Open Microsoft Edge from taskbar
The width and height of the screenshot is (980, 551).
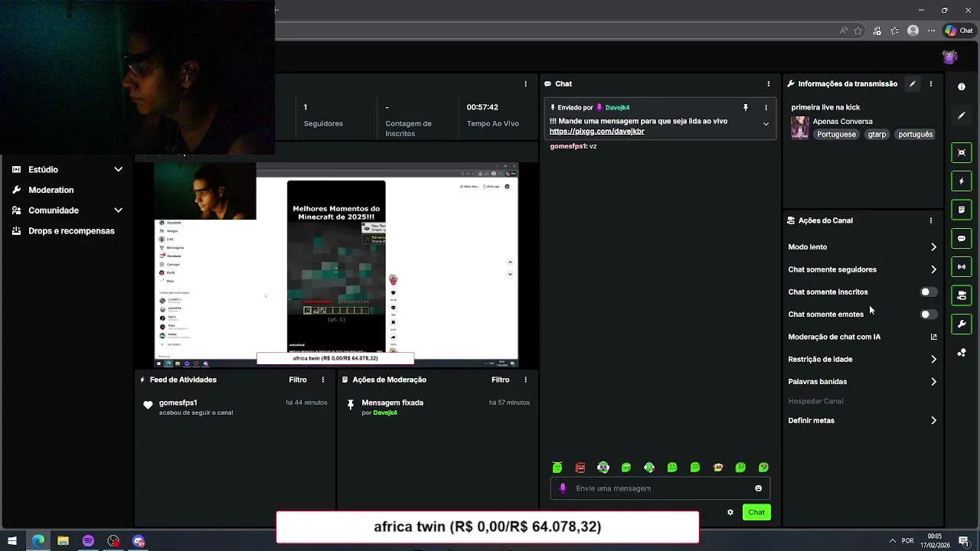(x=38, y=541)
